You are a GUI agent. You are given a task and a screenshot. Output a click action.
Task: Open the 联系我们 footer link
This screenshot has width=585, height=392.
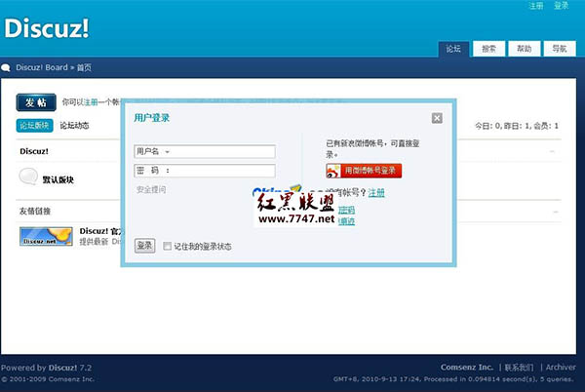pyautogui.click(x=519, y=367)
